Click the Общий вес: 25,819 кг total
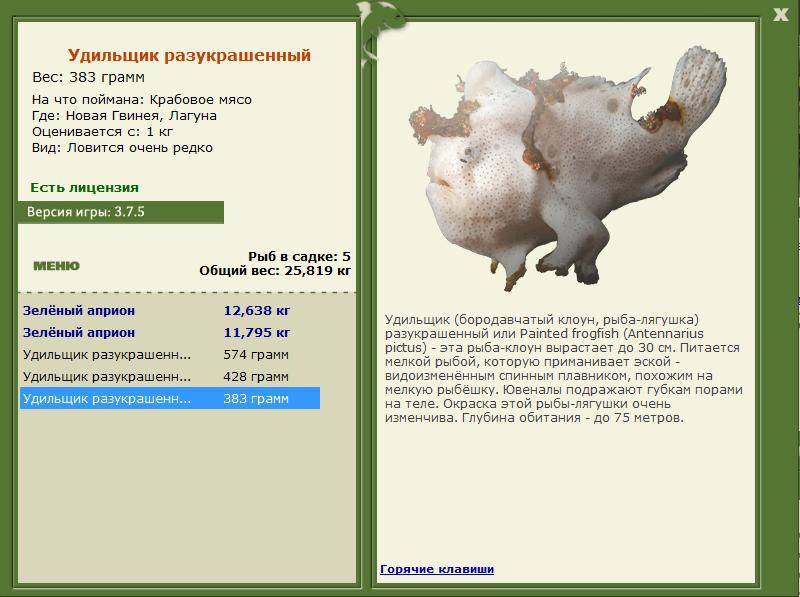Viewport: 800px width, 597px height. (x=275, y=270)
